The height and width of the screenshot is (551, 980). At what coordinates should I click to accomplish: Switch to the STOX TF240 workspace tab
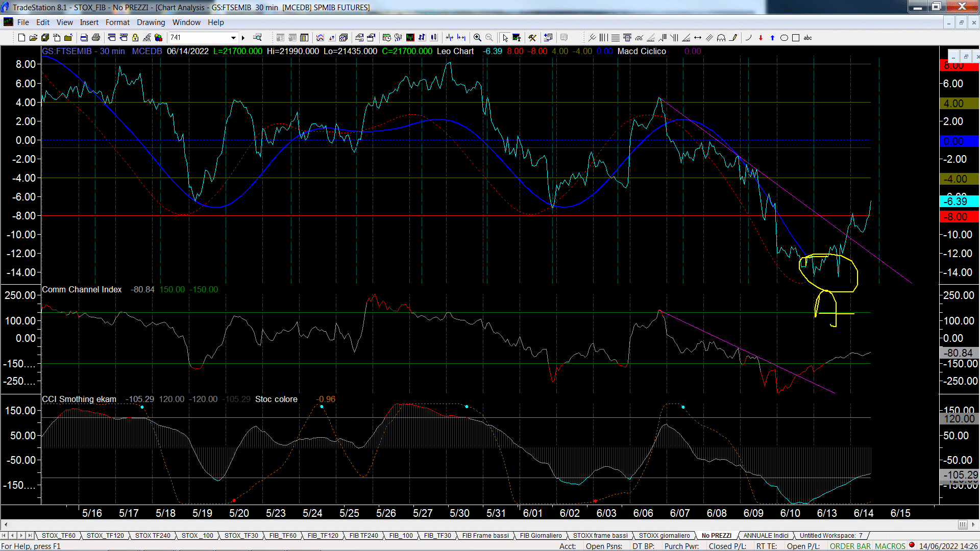[153, 535]
